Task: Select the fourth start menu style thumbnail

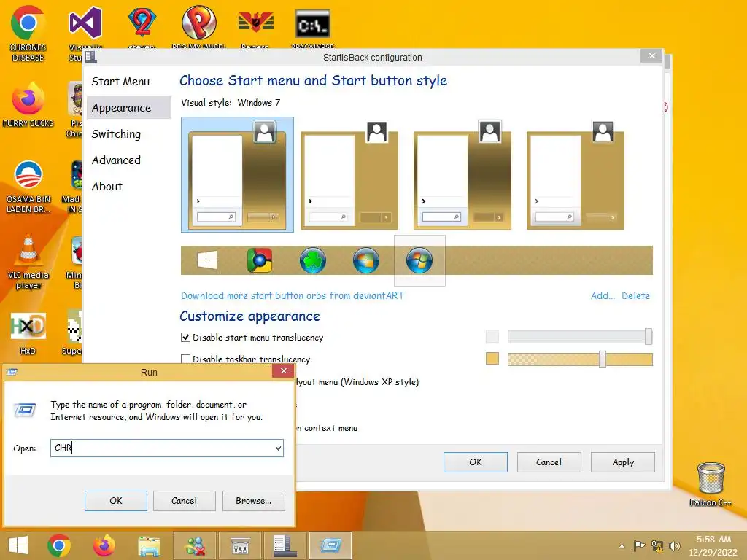Action: point(576,175)
